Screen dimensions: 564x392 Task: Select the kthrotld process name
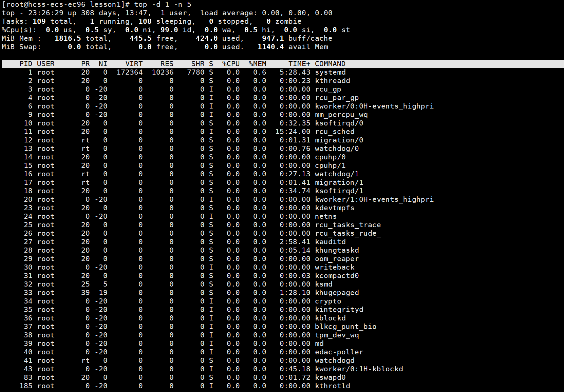click(333, 386)
